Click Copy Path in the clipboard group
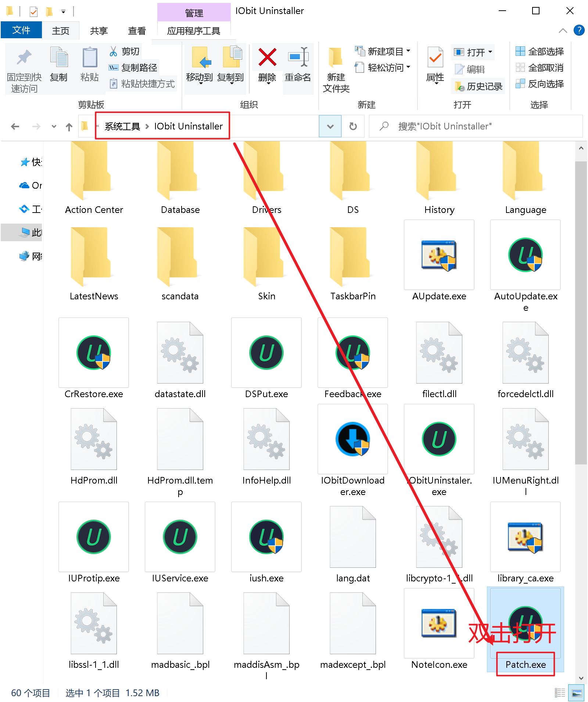The width and height of the screenshot is (588, 702). click(133, 68)
